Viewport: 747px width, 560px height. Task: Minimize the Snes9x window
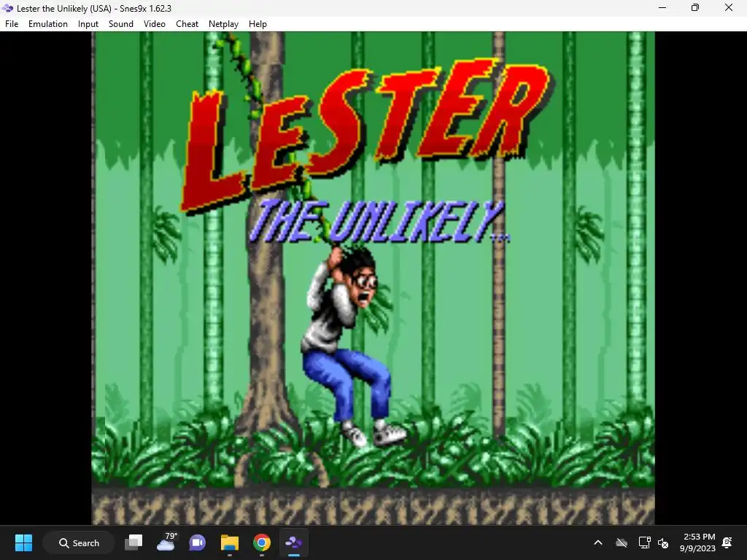(x=662, y=7)
